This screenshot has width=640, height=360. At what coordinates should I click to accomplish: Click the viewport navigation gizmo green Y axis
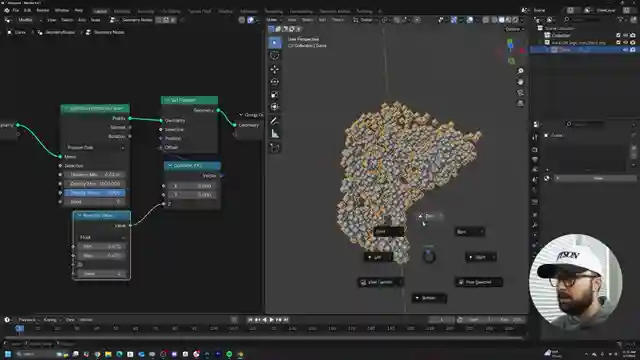click(x=510, y=42)
